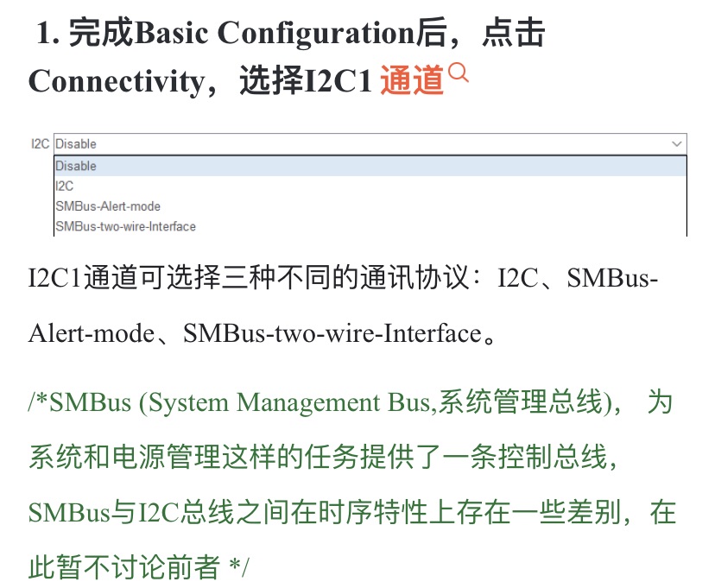Select "I2C" from the dropdown list
The image size is (715, 588).
65,186
